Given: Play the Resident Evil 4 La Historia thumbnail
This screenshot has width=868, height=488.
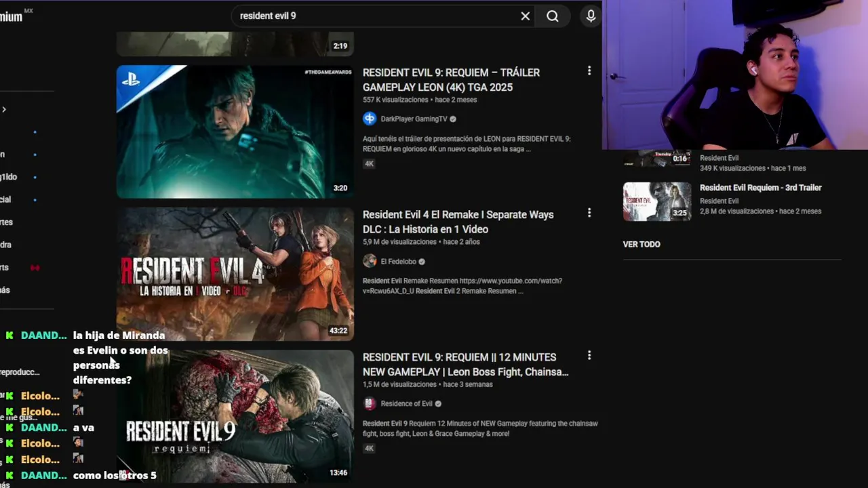Looking at the screenshot, I should (235, 274).
